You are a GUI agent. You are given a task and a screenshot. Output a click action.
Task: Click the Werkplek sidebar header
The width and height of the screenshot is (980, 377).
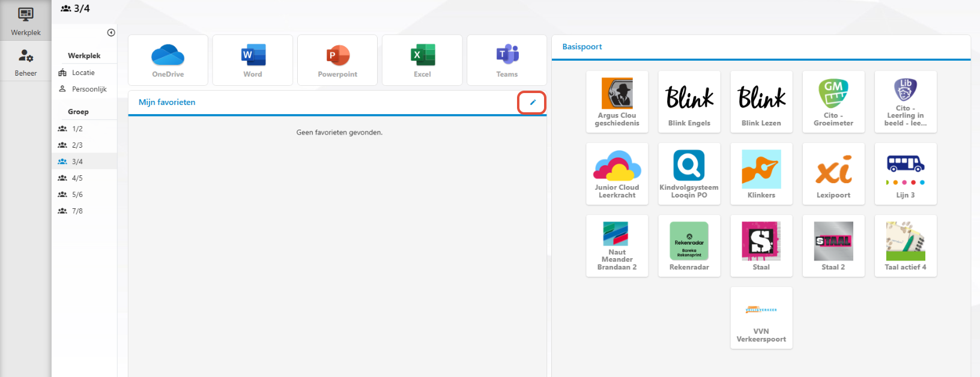tap(84, 56)
